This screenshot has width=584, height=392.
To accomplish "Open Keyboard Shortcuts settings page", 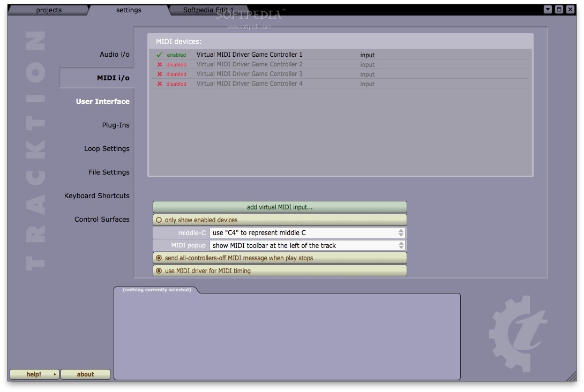I will (x=97, y=195).
